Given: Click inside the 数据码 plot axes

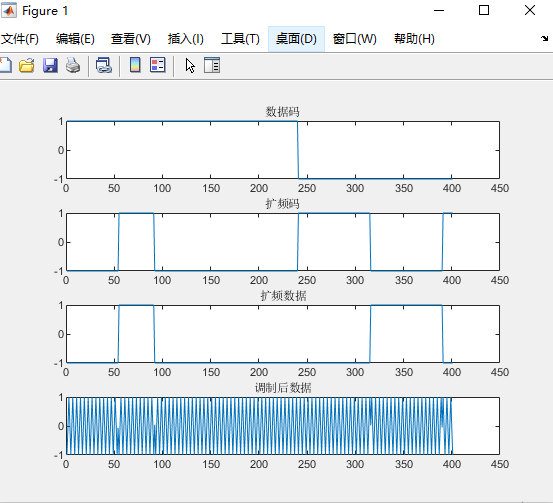Looking at the screenshot, I should click(283, 150).
